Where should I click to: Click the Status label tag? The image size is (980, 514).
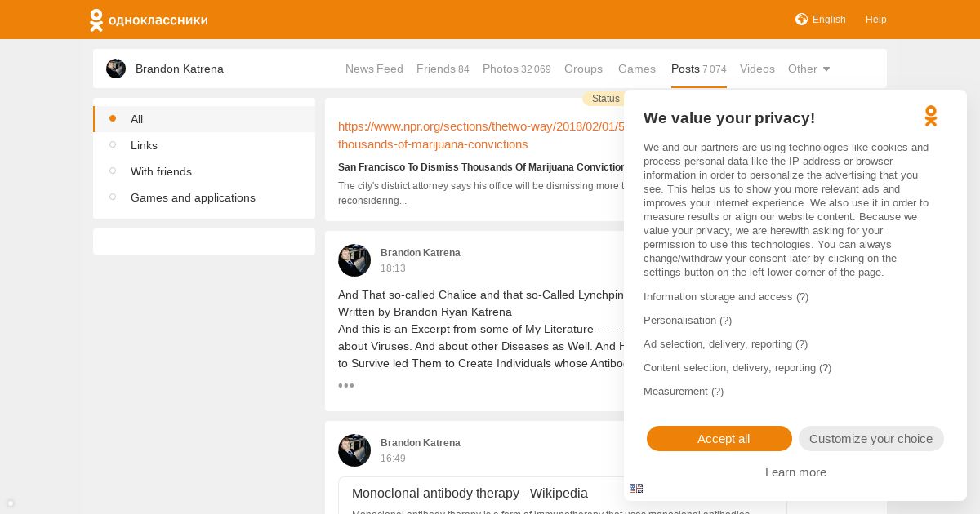click(x=605, y=99)
